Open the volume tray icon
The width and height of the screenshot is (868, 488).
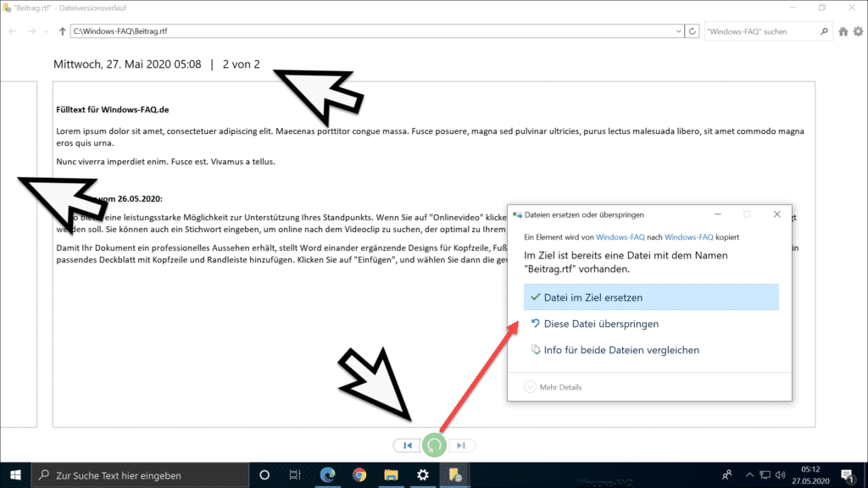[x=781, y=474]
